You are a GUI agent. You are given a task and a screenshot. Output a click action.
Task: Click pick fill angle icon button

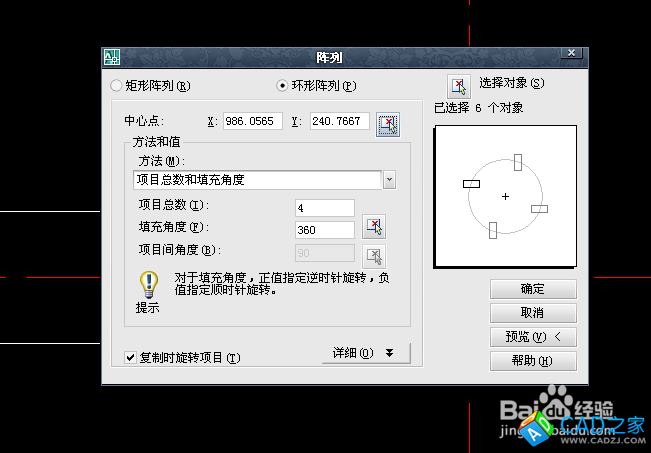pyautogui.click(x=374, y=227)
